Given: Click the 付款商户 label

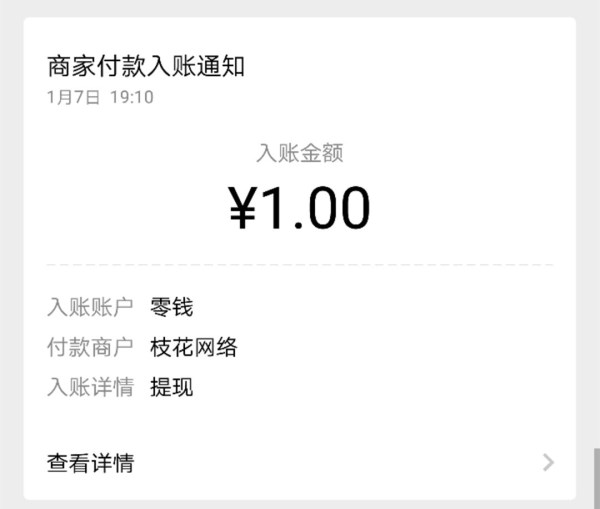Looking at the screenshot, I should 90,347.
